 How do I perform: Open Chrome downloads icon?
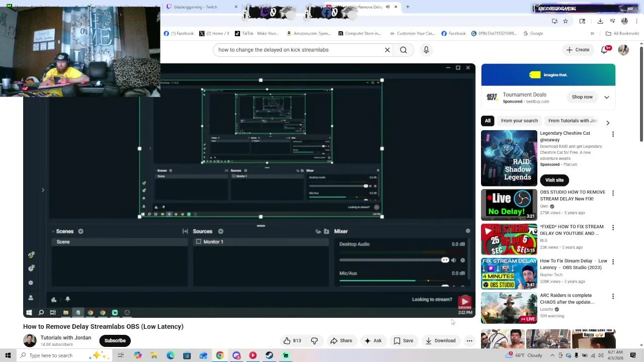coord(600,21)
